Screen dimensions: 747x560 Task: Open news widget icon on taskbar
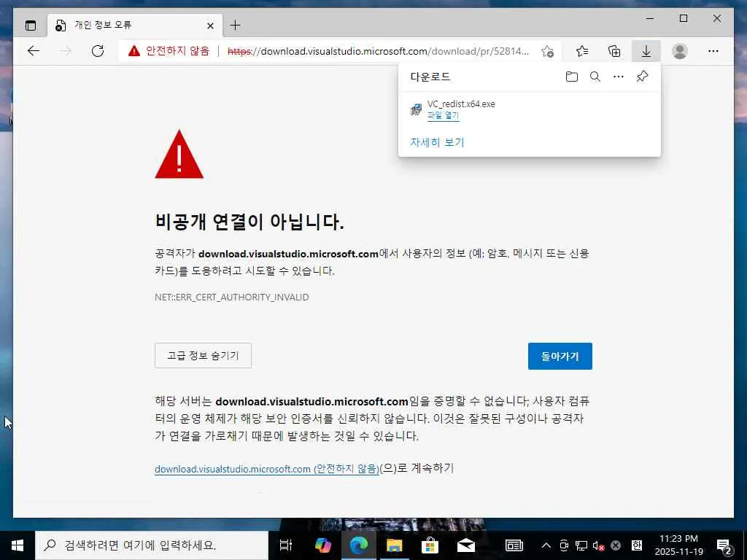point(514,545)
